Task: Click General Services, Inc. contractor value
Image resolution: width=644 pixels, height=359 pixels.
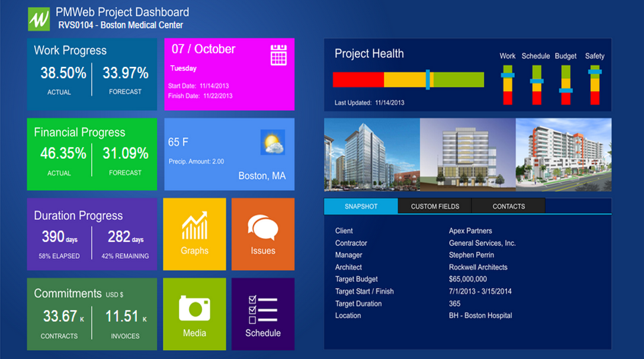Action: click(482, 243)
